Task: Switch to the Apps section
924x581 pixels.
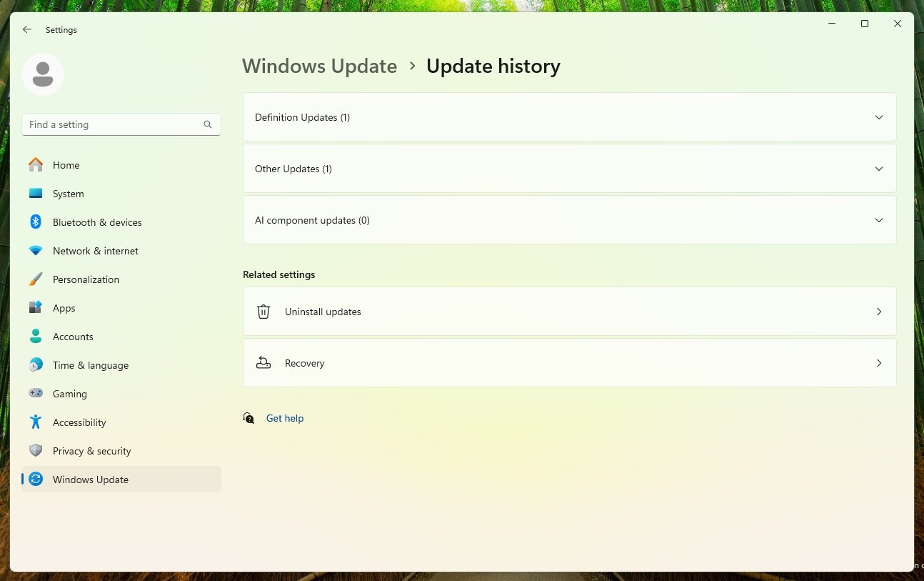Action: click(x=64, y=308)
